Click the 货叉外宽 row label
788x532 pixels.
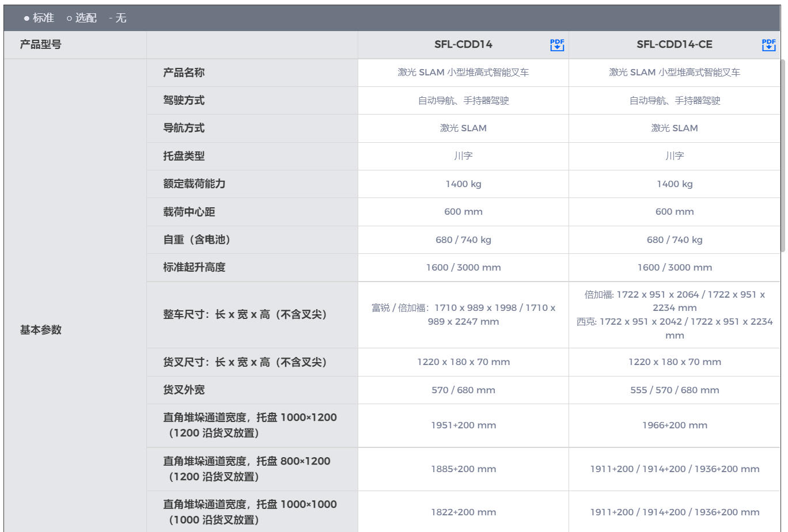pyautogui.click(x=184, y=390)
